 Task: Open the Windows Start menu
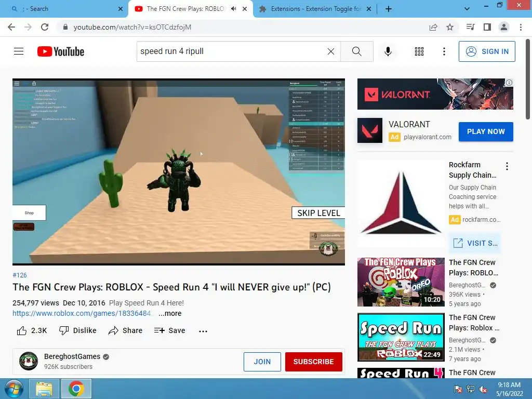point(14,389)
